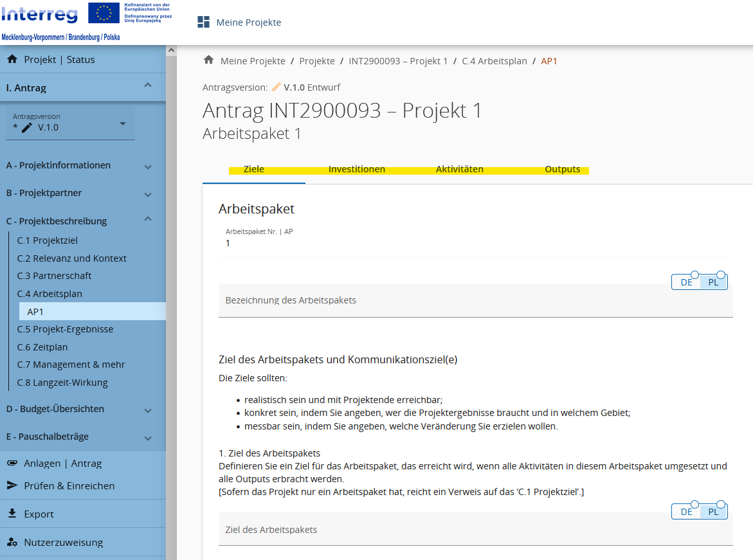This screenshot has width=753, height=560.
Task: Open C.4 Arbeitsplan breadcrumb link
Action: click(x=494, y=61)
